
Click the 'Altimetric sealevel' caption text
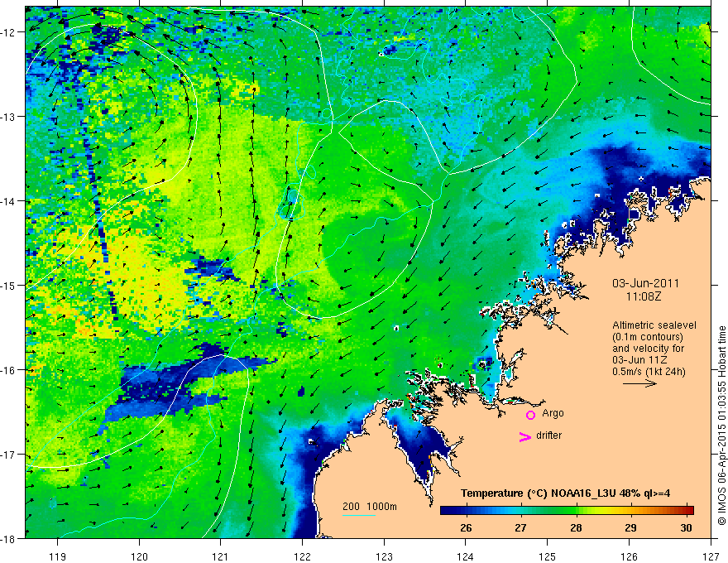click(654, 325)
